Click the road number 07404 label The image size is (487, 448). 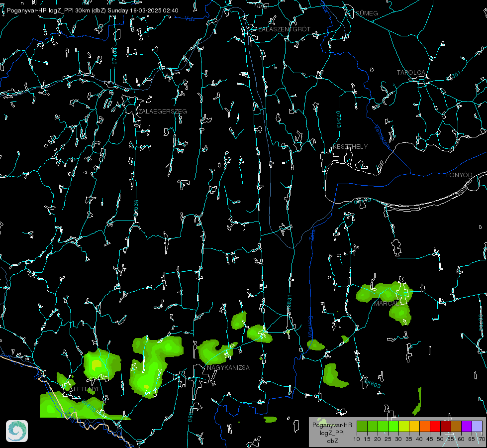[114, 56]
